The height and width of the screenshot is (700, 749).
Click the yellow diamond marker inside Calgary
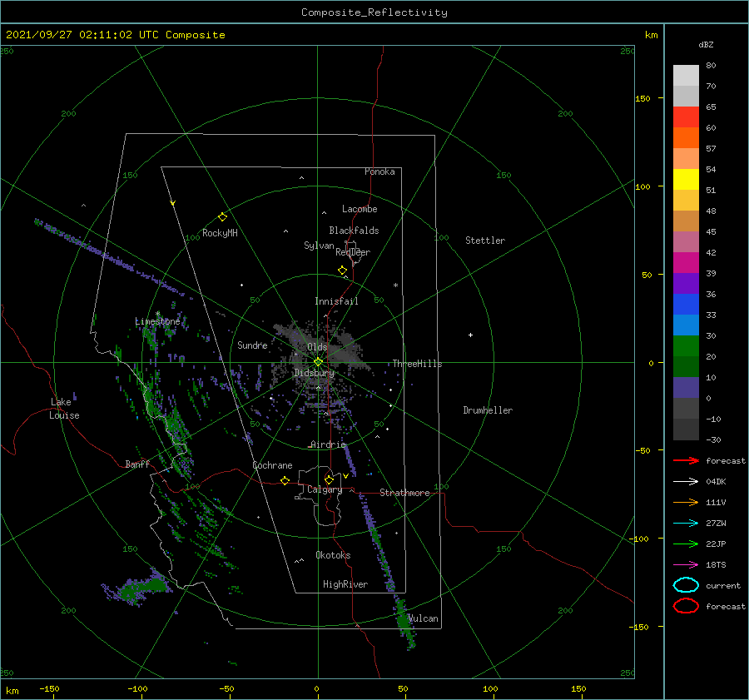click(x=329, y=479)
